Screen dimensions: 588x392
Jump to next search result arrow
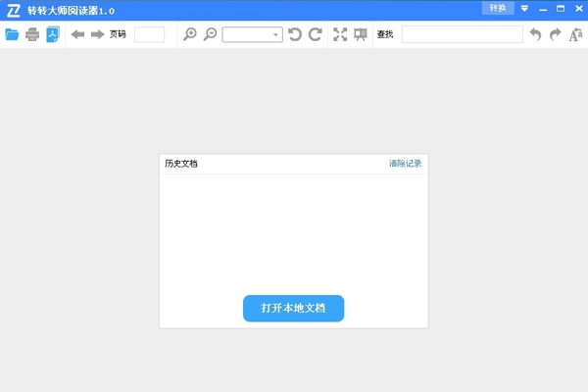tap(556, 34)
